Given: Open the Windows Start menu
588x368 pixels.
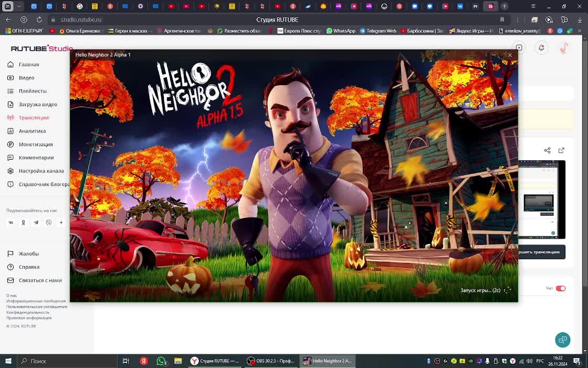Looking at the screenshot, I should pos(8,361).
